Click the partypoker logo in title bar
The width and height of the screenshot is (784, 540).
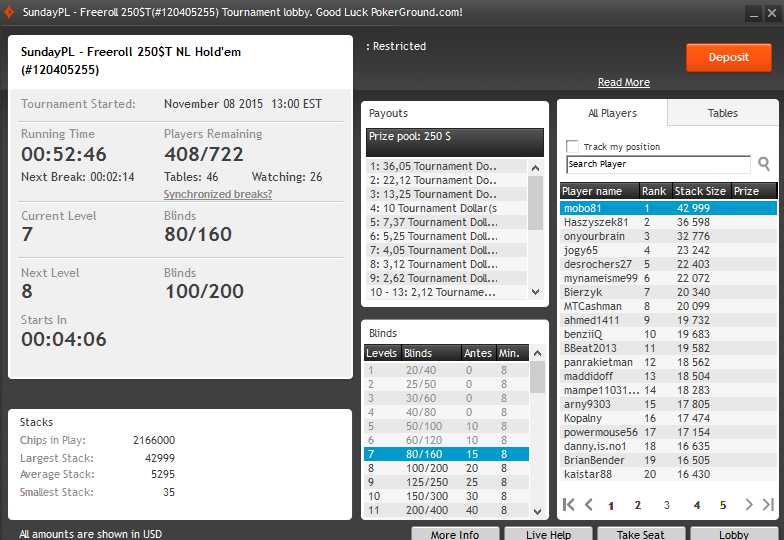11,12
